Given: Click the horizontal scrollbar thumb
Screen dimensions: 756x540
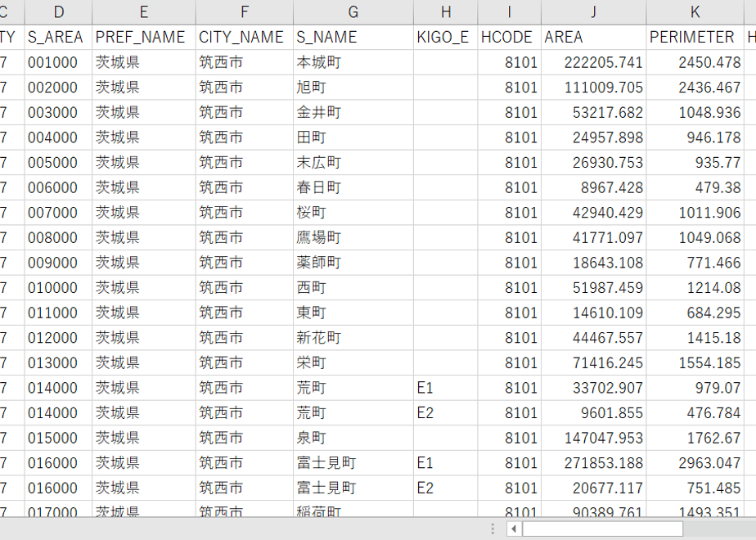Looking at the screenshot, I should [x=603, y=529].
